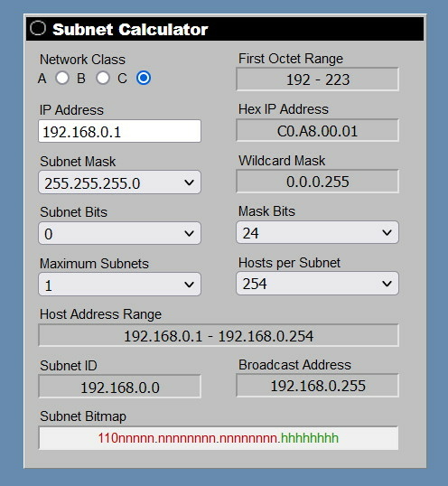The height and width of the screenshot is (486, 448).
Task: Click the First Octet Range field 192 - 223
Action: click(317, 79)
